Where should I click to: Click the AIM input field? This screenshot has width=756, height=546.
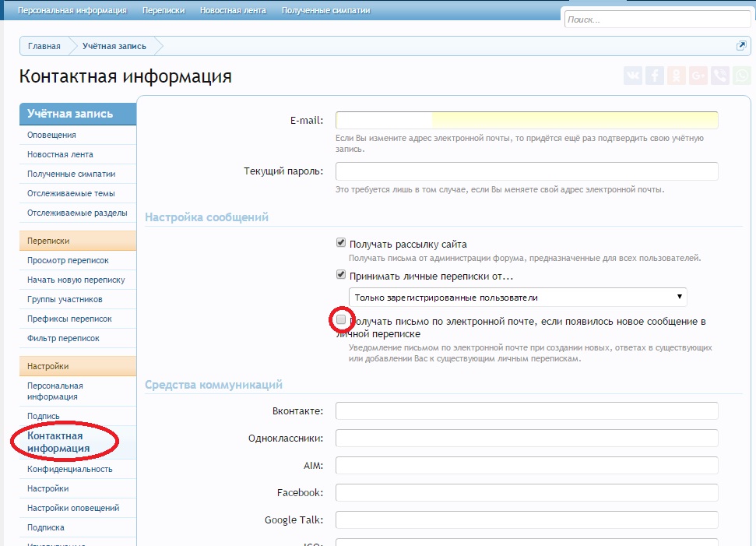tap(526, 466)
